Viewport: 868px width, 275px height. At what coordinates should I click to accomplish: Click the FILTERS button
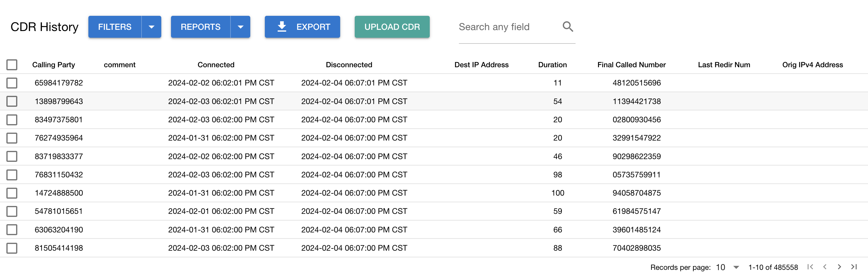point(114,26)
